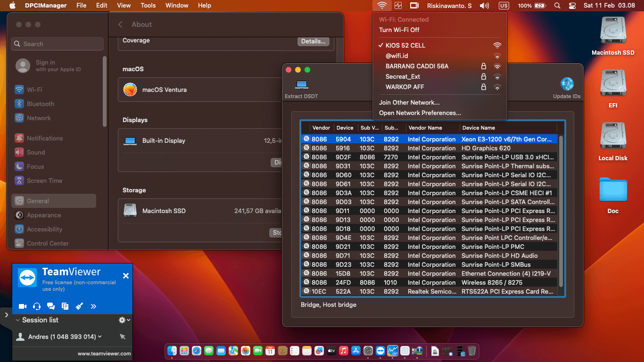Click the Vendor Name column header
The image size is (644, 362).
click(x=432, y=128)
